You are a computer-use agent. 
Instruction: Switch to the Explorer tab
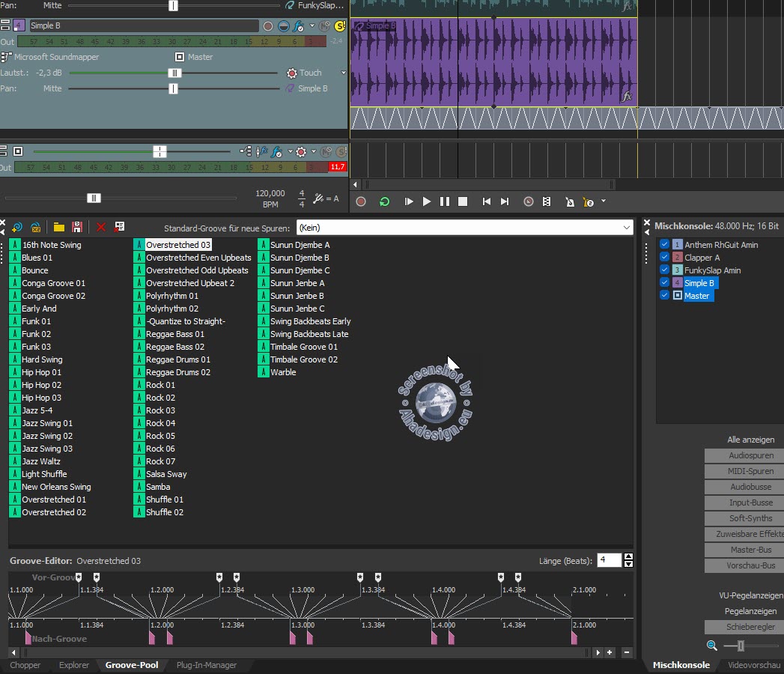74,665
